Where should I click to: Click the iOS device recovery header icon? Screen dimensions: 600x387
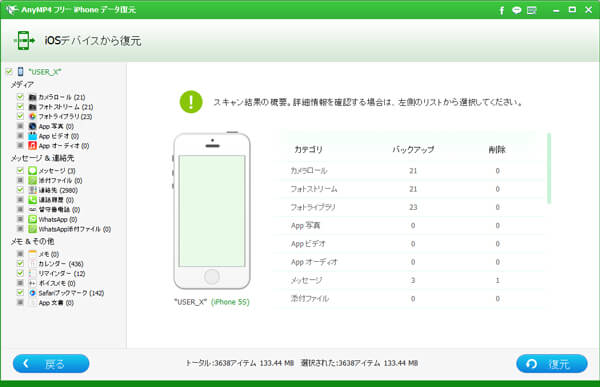[24, 41]
